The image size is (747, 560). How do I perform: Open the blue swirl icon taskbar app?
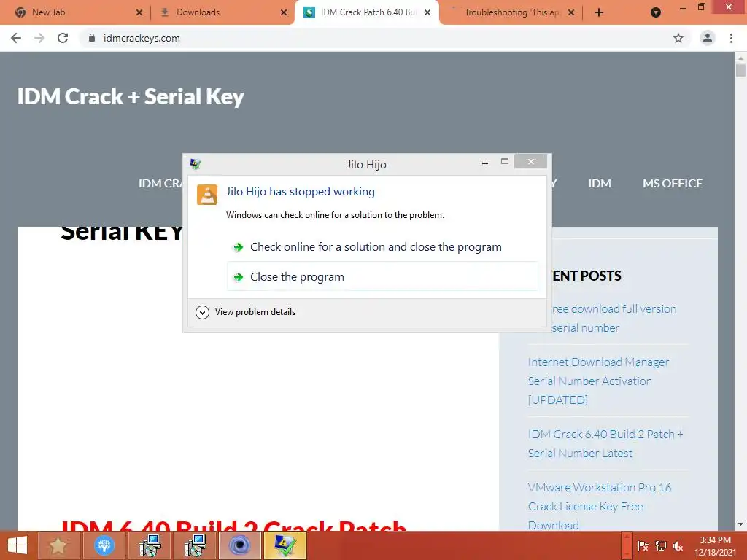(239, 545)
